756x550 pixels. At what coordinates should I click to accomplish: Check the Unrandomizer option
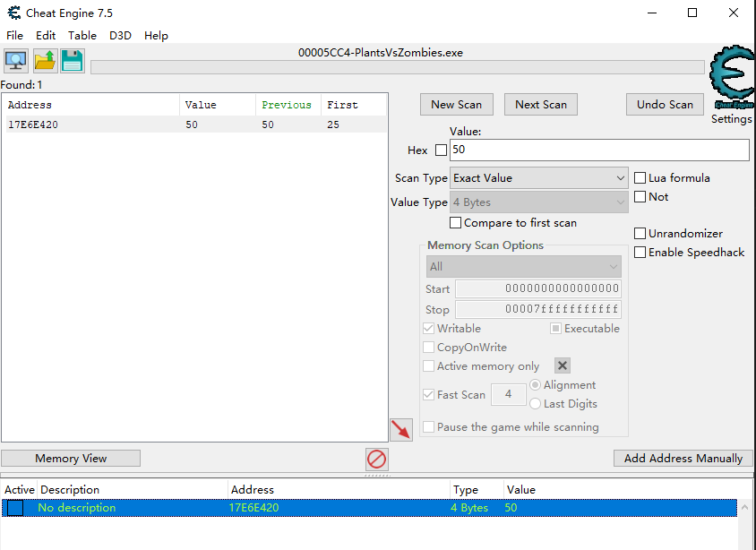click(640, 233)
